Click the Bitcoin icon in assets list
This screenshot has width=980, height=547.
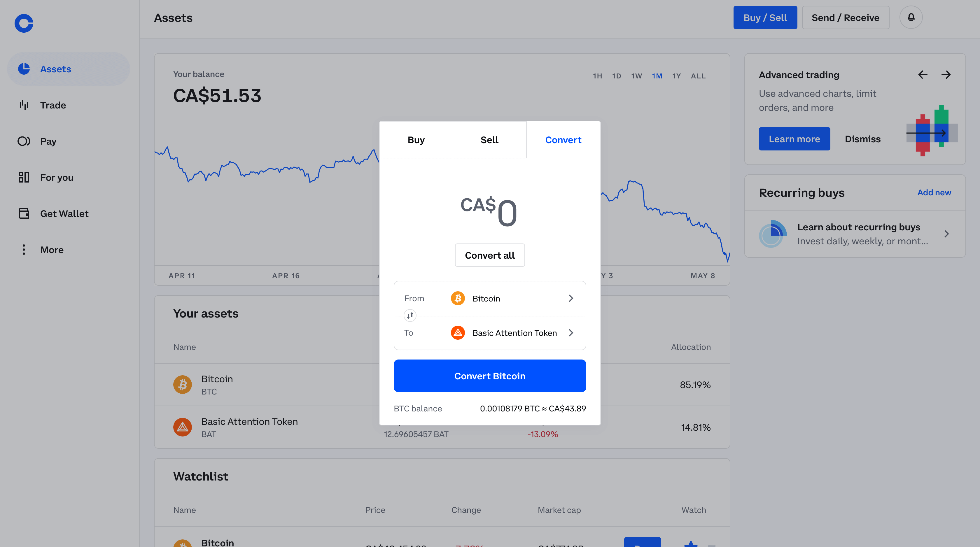pyautogui.click(x=182, y=384)
